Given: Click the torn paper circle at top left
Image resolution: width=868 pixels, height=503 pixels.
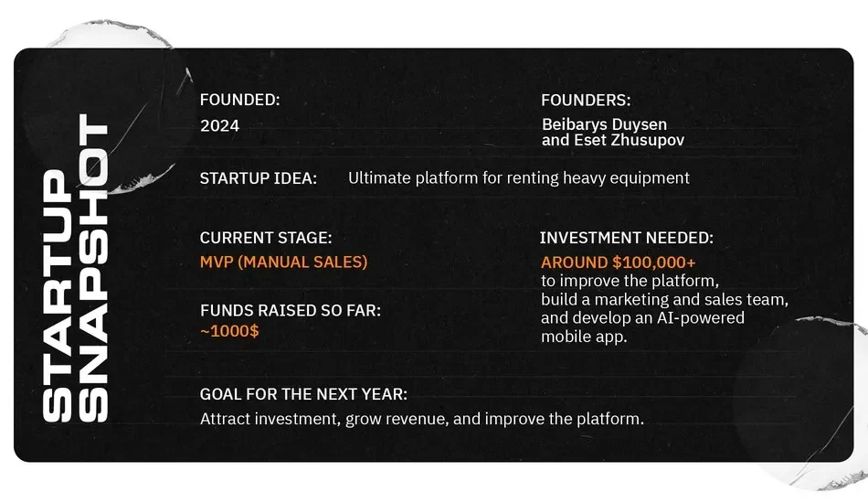Looking at the screenshot, I should [111, 105].
